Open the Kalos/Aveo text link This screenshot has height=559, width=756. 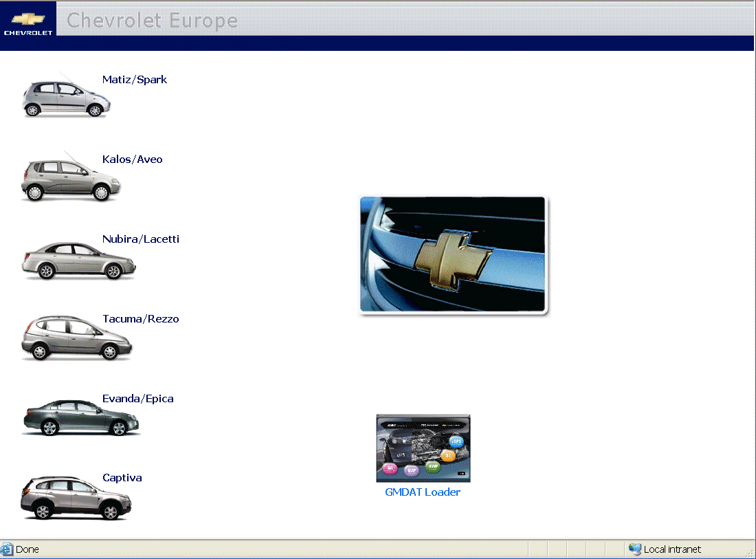(x=133, y=160)
